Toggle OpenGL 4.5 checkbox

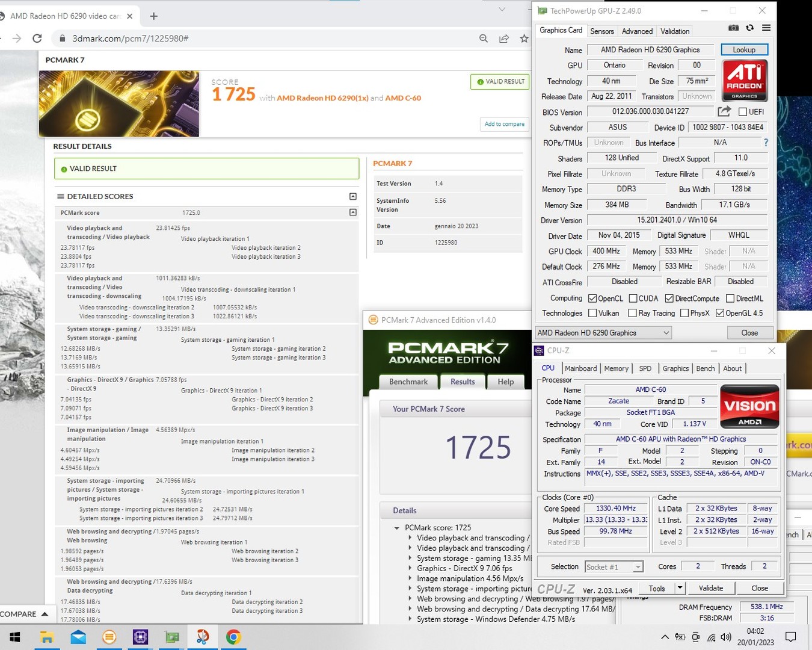point(719,313)
